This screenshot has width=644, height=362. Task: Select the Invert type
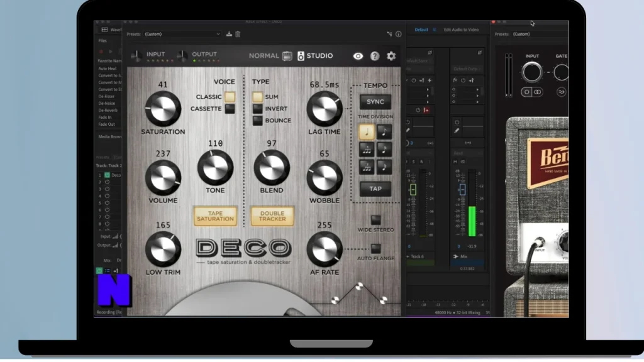(257, 109)
